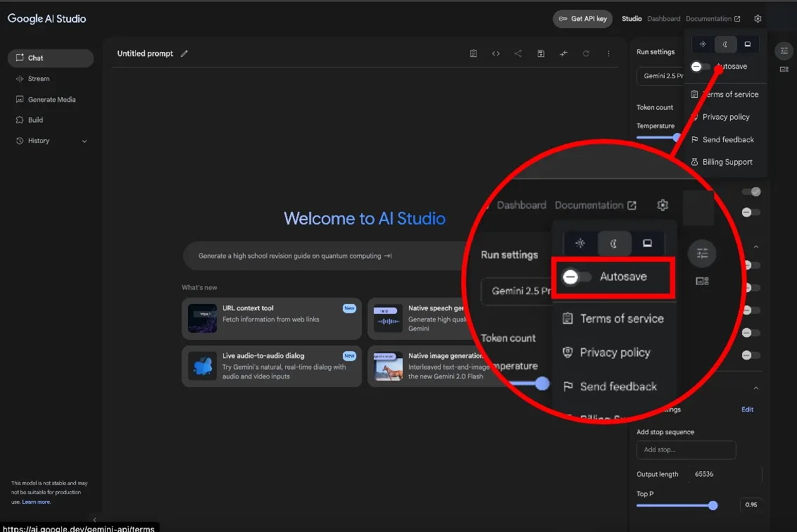This screenshot has height=532, width=797.
Task: Open the three-dot more options menu
Action: click(608, 53)
